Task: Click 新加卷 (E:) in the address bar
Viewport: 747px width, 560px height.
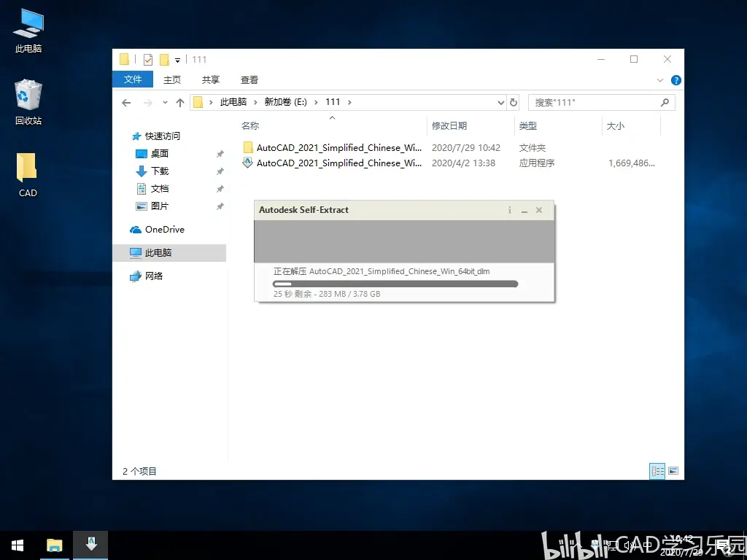Action: point(285,102)
